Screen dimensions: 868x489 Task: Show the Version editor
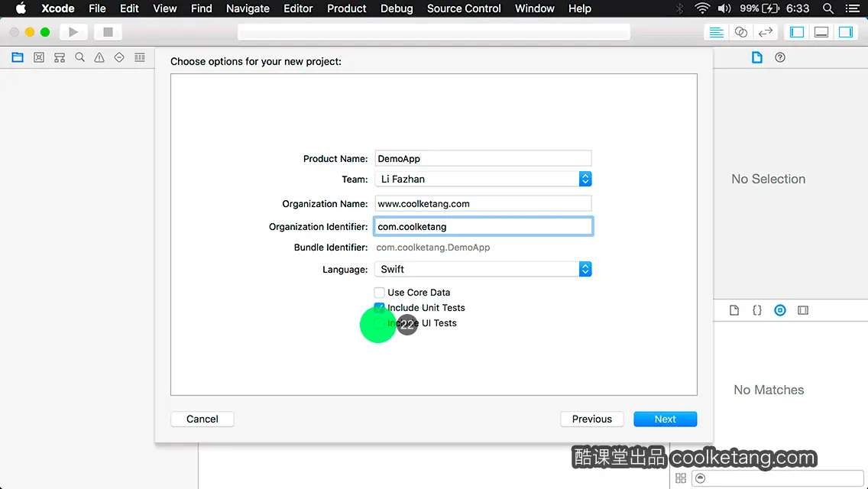(765, 32)
